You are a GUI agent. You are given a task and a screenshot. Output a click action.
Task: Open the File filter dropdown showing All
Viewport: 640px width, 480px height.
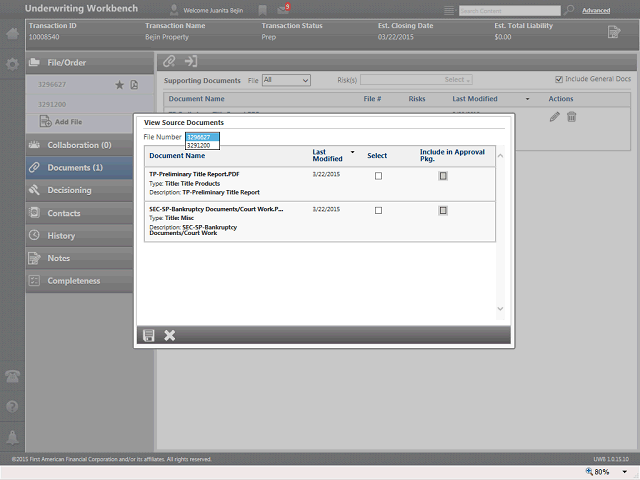tap(286, 80)
